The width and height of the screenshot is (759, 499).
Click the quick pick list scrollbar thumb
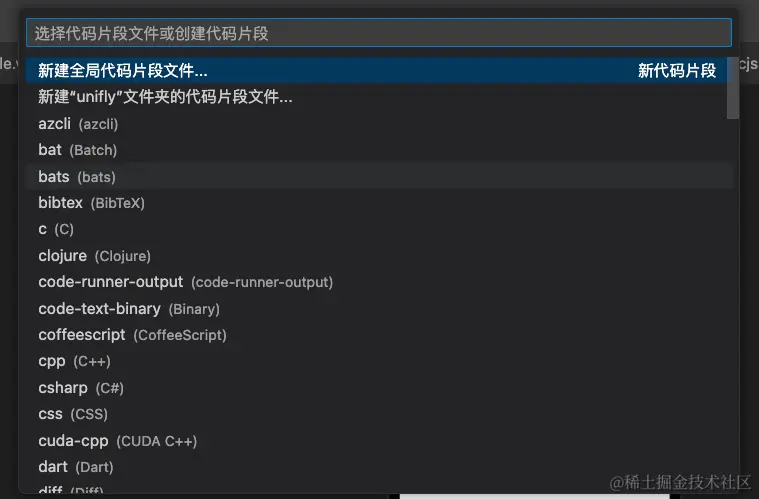[x=733, y=88]
